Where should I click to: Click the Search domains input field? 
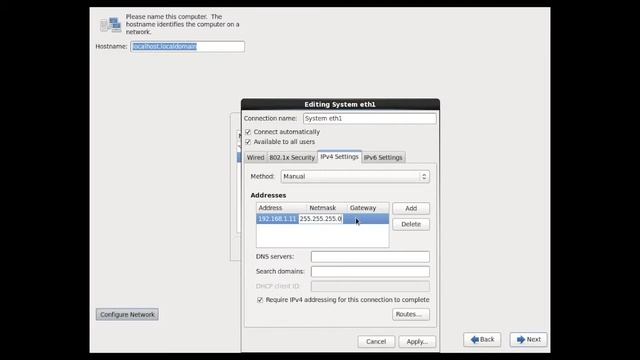tap(370, 271)
